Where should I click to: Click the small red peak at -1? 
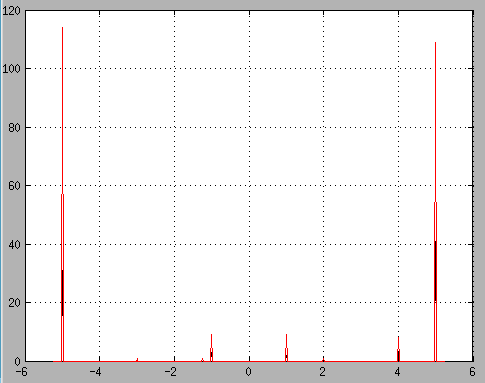pos(211,348)
